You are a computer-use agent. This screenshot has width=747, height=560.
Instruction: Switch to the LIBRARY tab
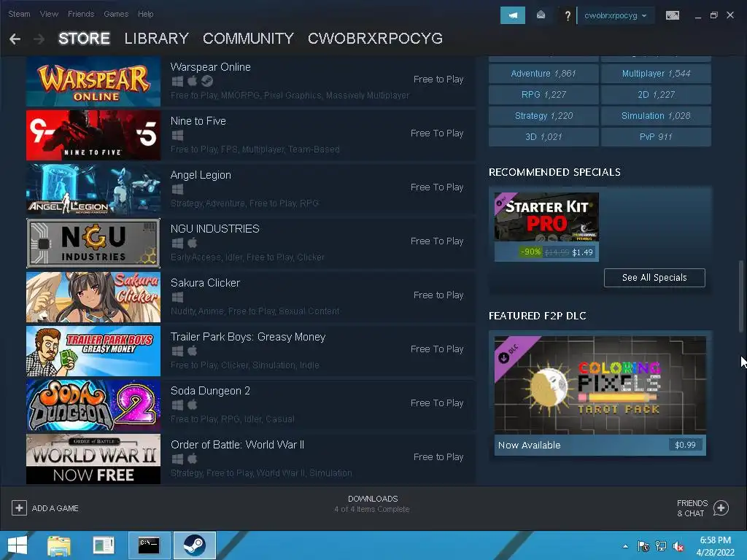pos(157,39)
